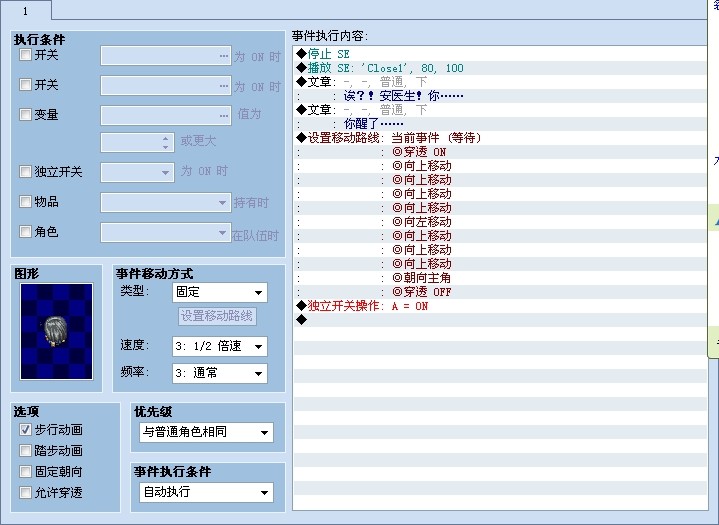Select the dialogue line 你醒了……
The width and height of the screenshot is (719, 525).
coord(500,124)
